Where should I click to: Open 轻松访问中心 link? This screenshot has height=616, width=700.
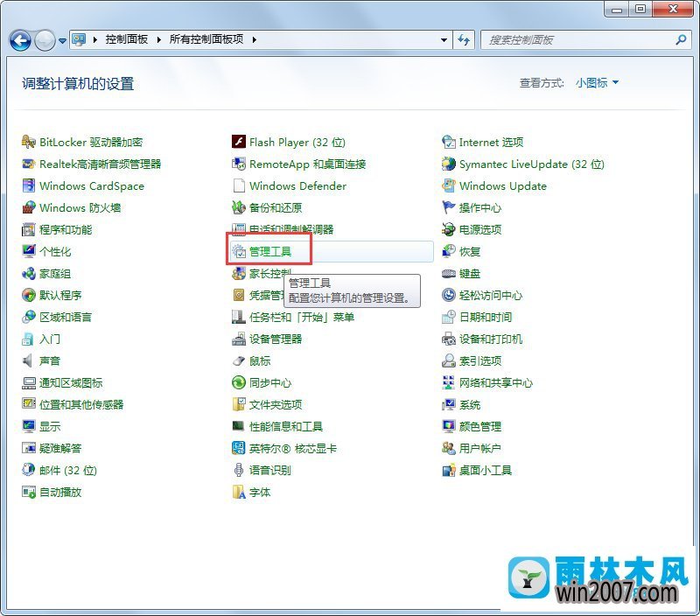(x=491, y=295)
